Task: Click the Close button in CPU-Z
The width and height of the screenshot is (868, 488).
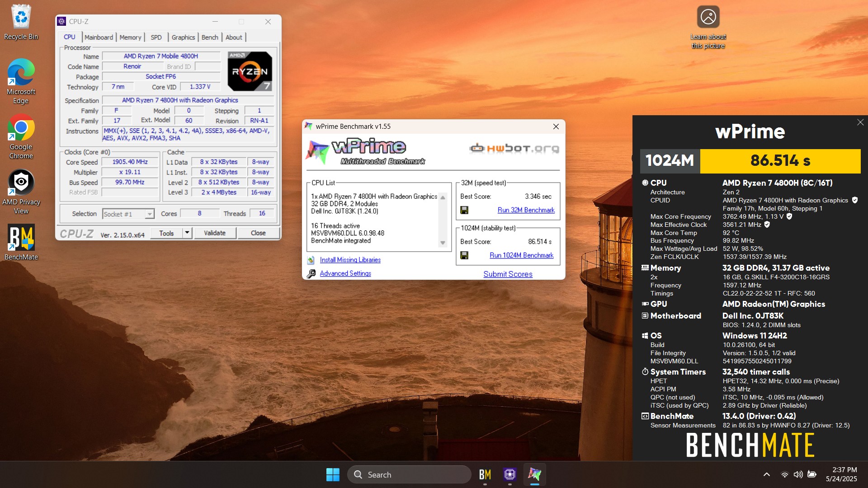Action: tap(258, 233)
